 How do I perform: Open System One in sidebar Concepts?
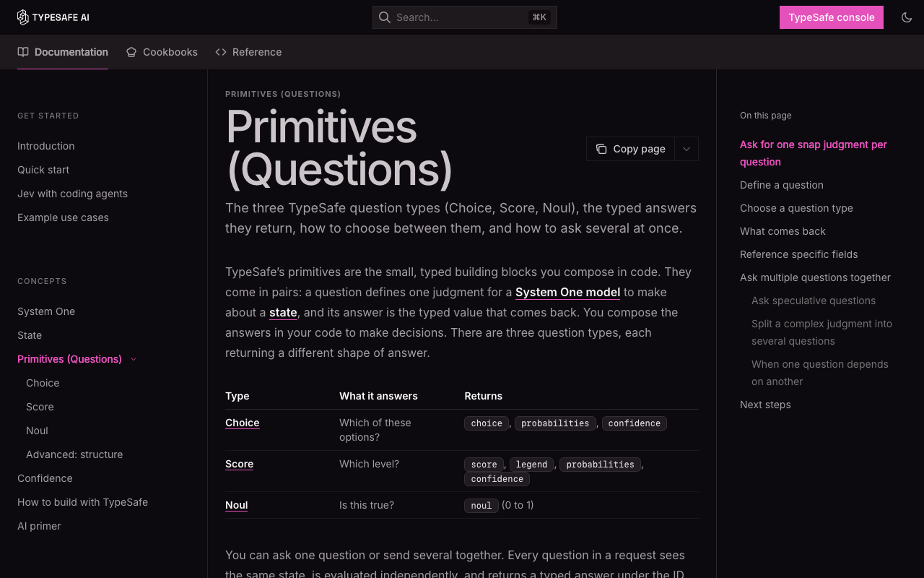point(46,311)
